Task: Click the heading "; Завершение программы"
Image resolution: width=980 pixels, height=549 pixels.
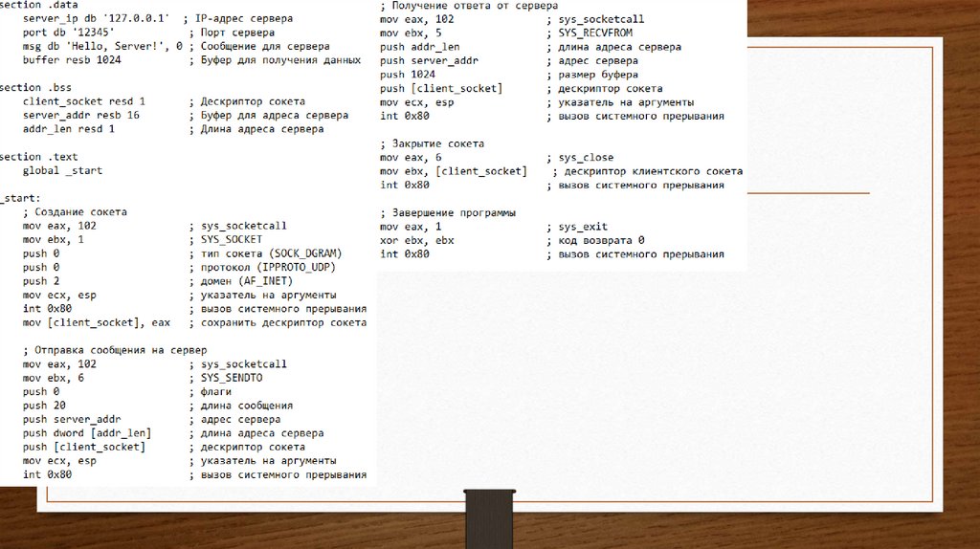Action: tap(448, 213)
